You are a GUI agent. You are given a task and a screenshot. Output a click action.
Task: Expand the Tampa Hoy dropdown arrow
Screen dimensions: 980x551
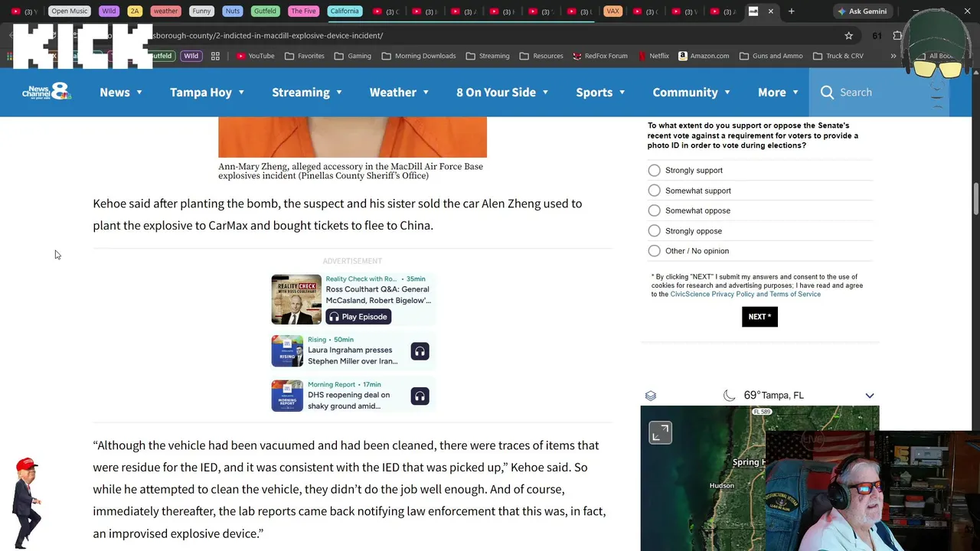241,93
